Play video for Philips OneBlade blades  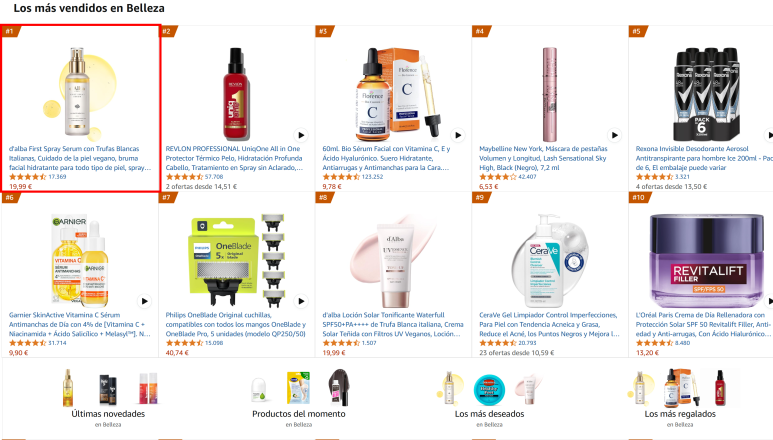pos(301,301)
